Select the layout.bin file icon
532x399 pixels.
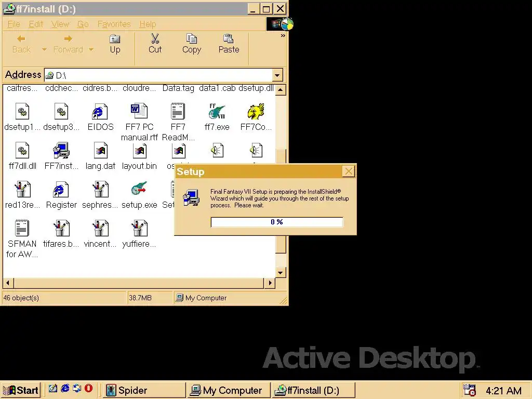[x=139, y=150]
